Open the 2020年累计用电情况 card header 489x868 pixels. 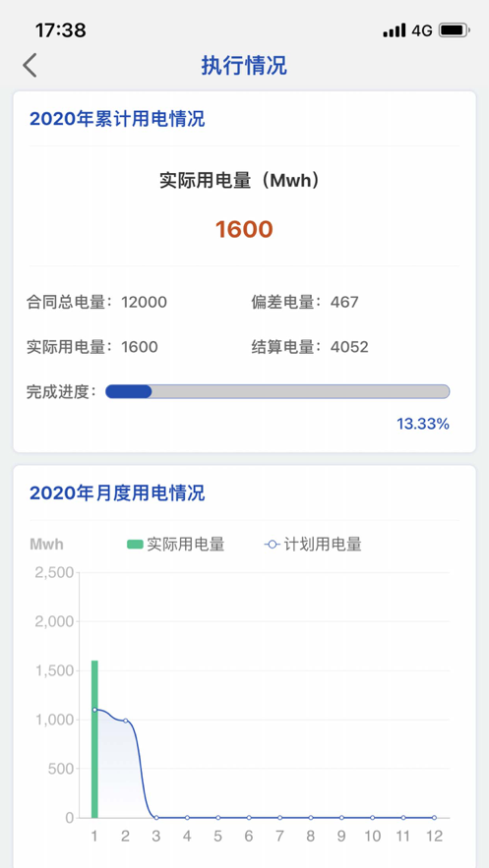pos(117,119)
